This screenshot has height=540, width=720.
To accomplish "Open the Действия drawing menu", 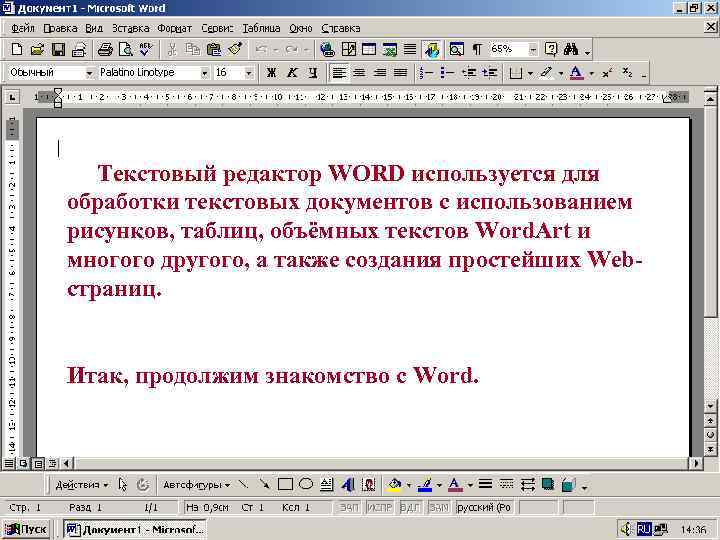I will click(81, 484).
